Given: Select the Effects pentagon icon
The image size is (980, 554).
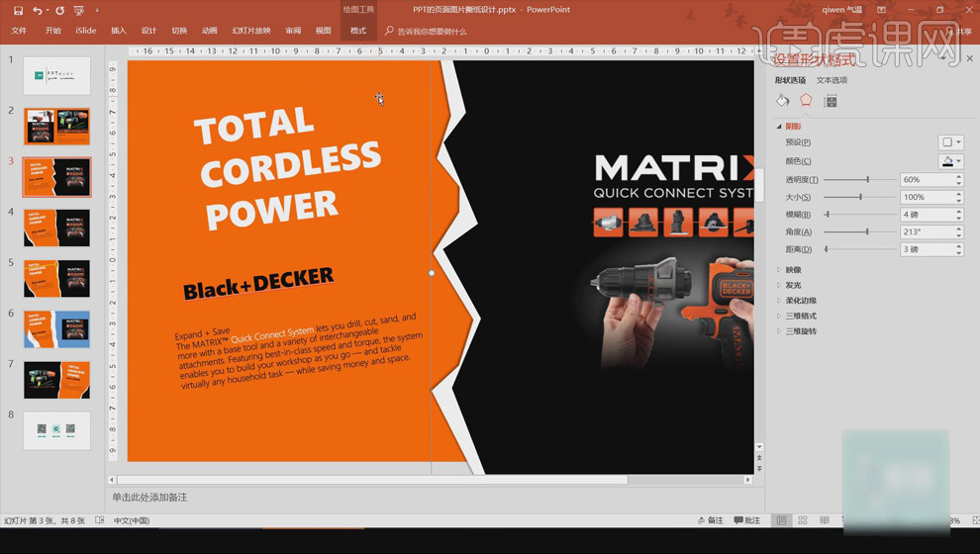Looking at the screenshot, I should click(806, 101).
